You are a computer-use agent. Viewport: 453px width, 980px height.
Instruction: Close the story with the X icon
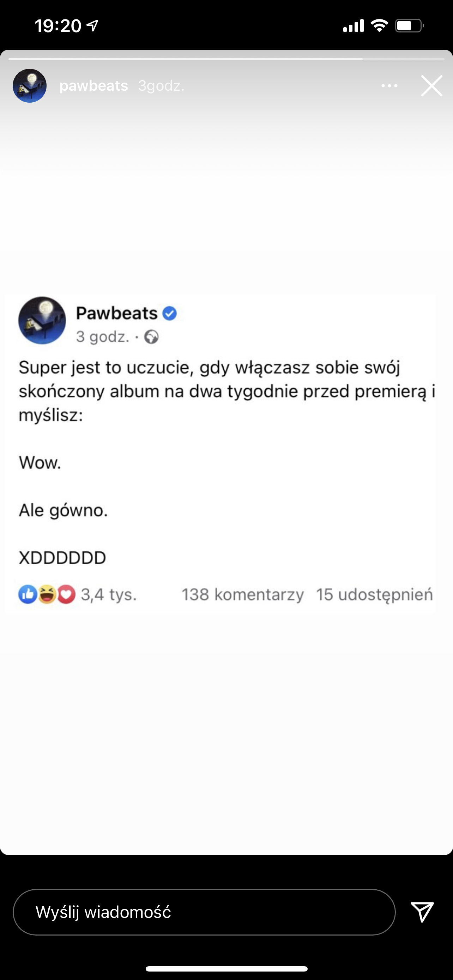[432, 86]
